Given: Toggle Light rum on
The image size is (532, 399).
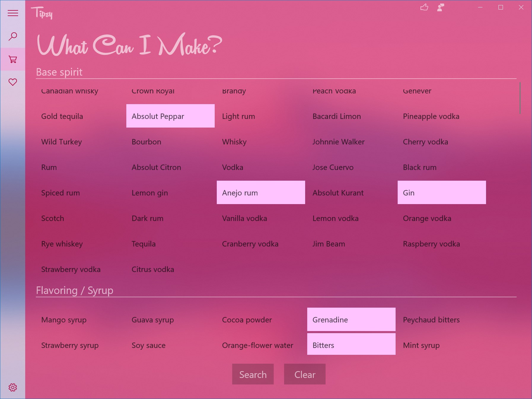Looking at the screenshot, I should [x=261, y=116].
